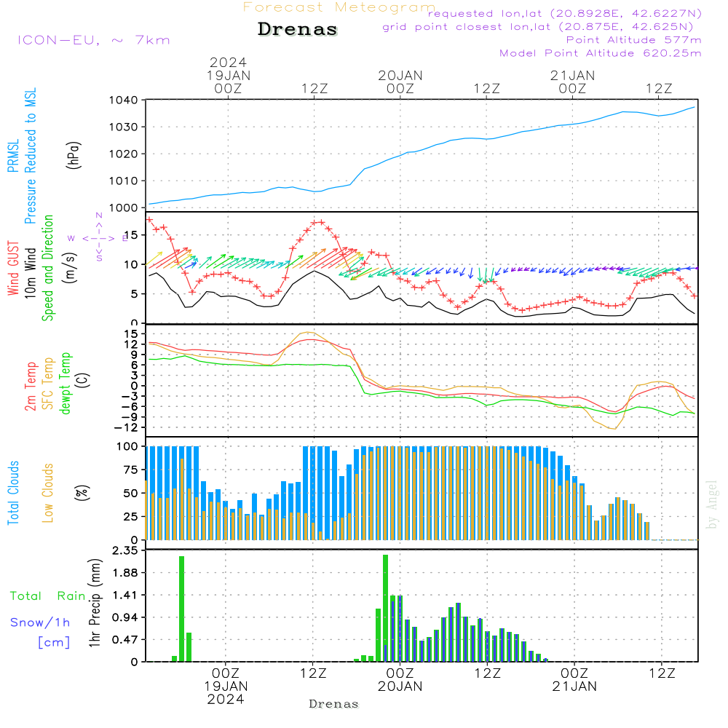
Task: Click "19JAN" below the precipitation chart
Action: [x=226, y=687]
